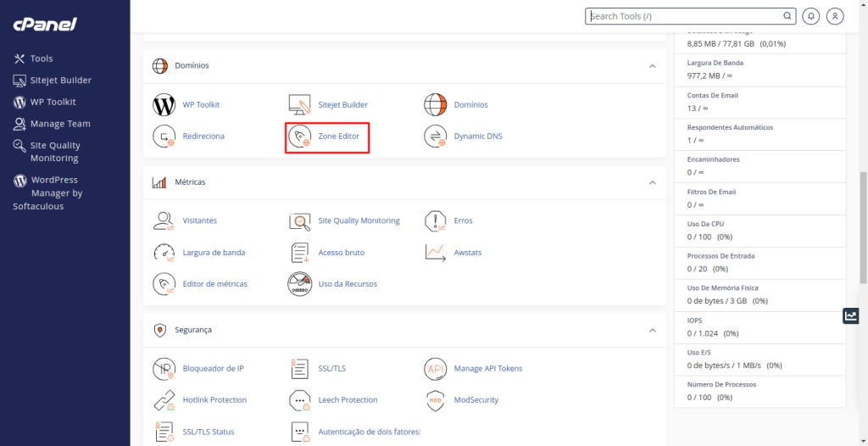Click the Leech Protection link
Screen dimensions: 868x446
tap(348, 400)
